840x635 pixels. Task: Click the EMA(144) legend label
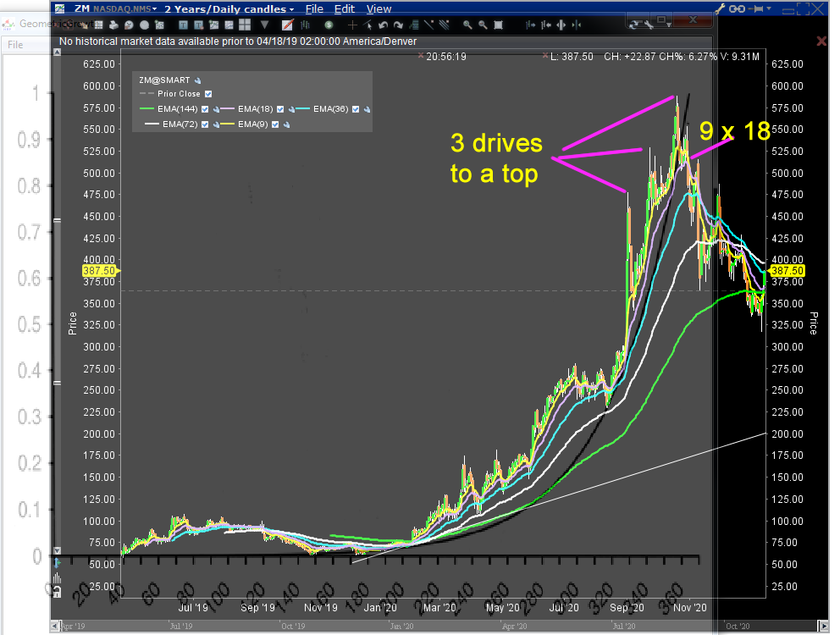click(177, 109)
